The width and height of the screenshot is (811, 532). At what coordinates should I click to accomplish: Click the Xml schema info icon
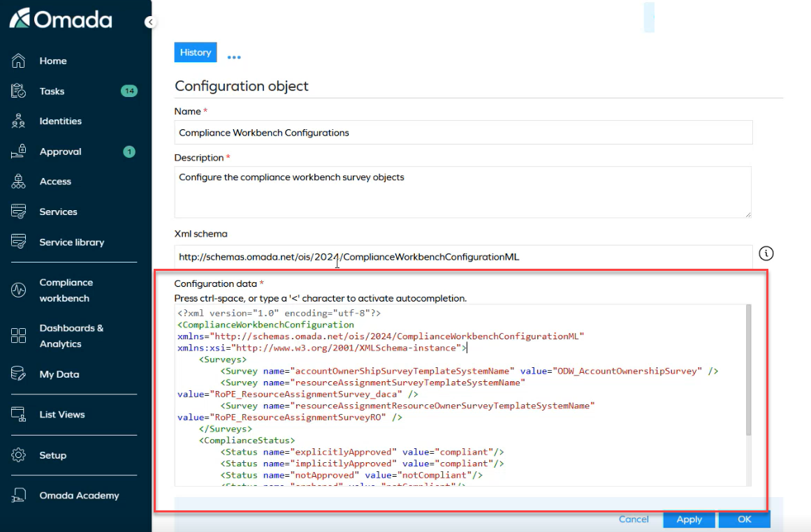766,253
